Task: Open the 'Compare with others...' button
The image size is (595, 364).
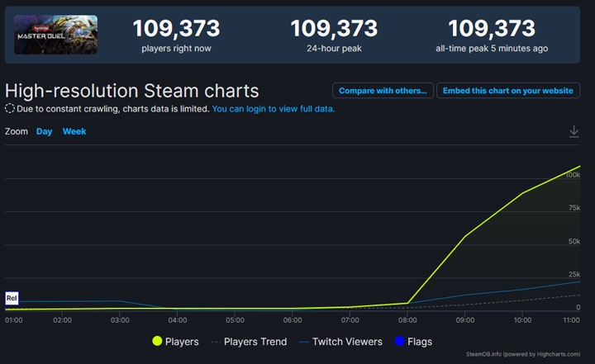Action: pos(382,91)
